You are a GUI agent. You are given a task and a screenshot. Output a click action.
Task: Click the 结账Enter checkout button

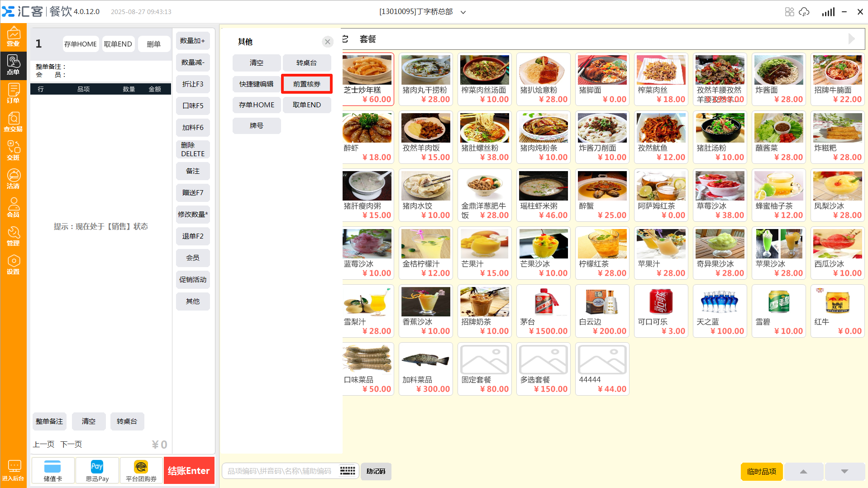coord(189,471)
